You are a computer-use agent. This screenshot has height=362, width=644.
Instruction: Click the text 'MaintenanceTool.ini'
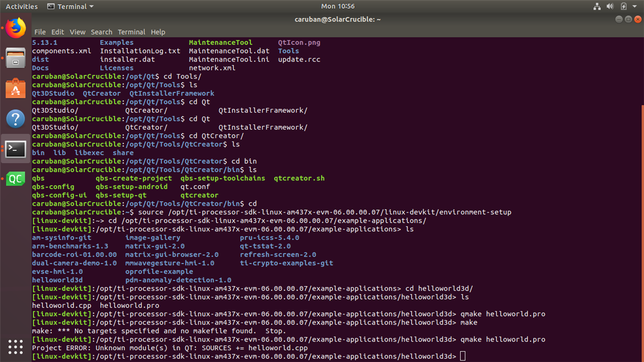tap(229, 59)
